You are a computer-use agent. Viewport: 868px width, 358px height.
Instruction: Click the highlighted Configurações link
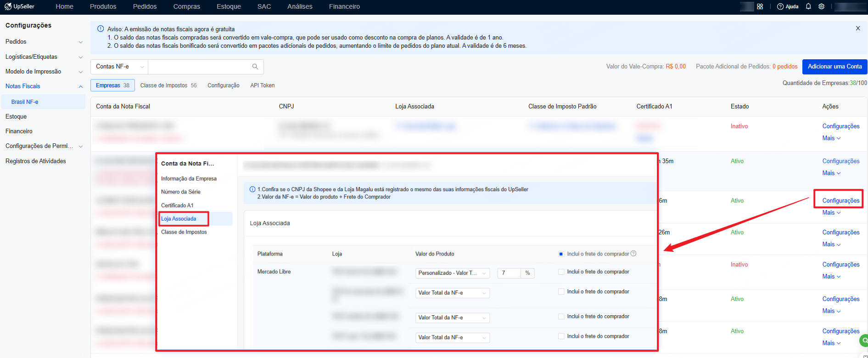click(x=840, y=201)
